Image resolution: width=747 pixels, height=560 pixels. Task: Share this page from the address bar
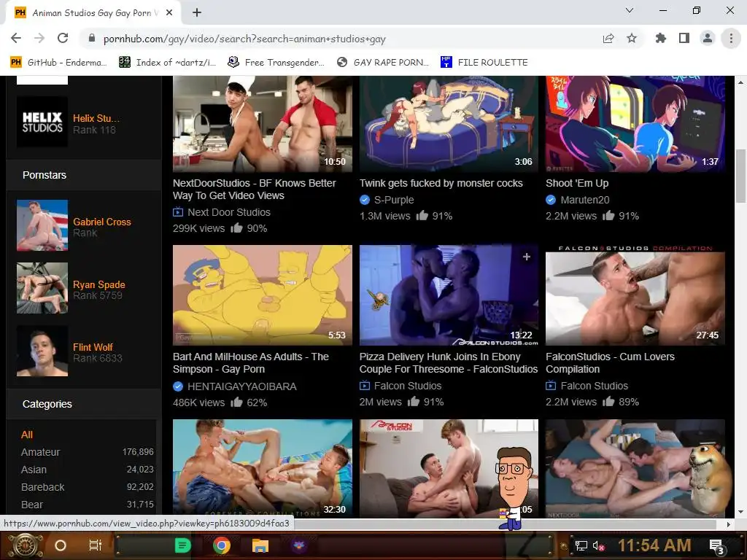[x=608, y=39]
